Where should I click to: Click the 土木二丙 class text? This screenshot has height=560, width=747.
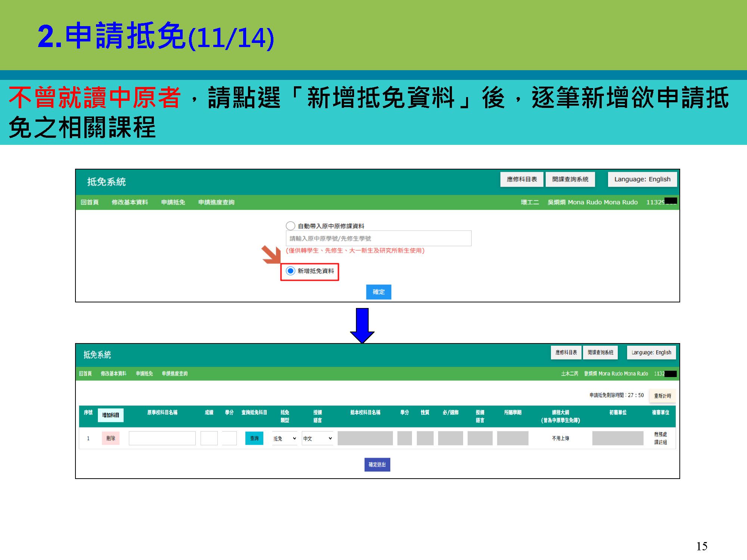point(570,374)
